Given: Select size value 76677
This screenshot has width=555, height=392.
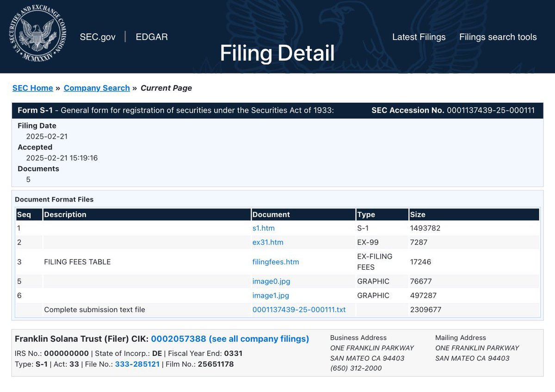Looking at the screenshot, I should [x=421, y=281].
